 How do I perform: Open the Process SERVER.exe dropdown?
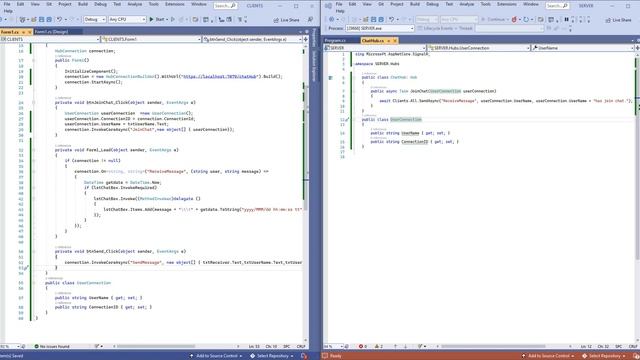pyautogui.click(x=380, y=28)
